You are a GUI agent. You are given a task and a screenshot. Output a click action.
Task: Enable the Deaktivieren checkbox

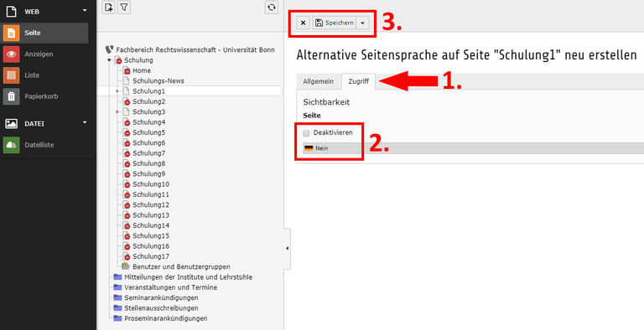(306, 133)
